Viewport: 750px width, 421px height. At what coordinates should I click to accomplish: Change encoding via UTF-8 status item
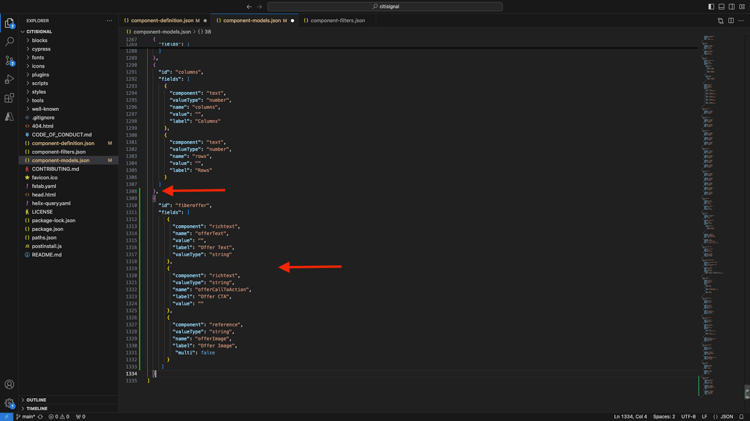pos(688,417)
